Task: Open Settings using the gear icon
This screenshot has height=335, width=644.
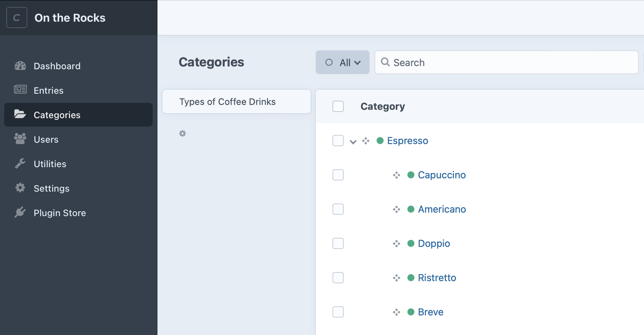Action: 20,188
